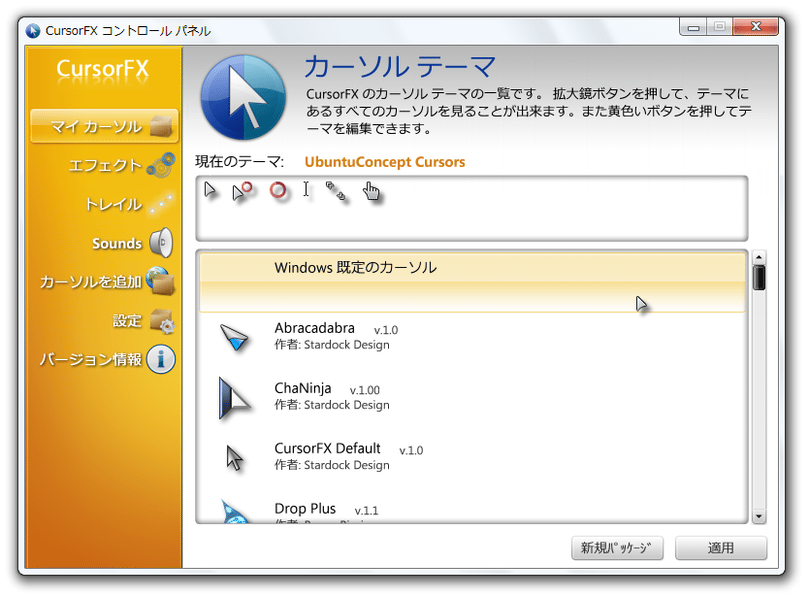Click the globe and box icon
809x597 pixels.
[x=160, y=281]
